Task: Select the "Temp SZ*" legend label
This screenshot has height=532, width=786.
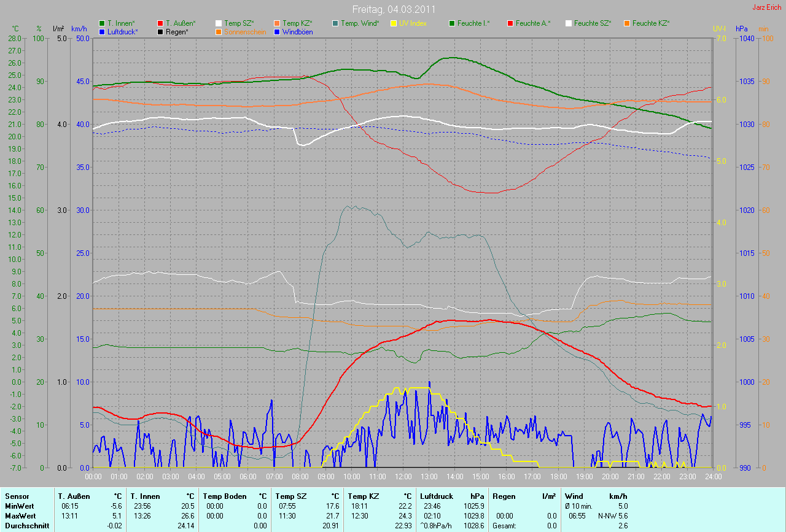Action: click(x=239, y=23)
